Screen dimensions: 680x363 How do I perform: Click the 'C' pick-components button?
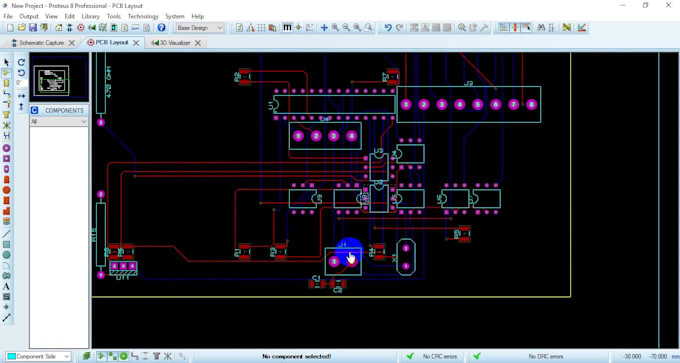tap(35, 111)
